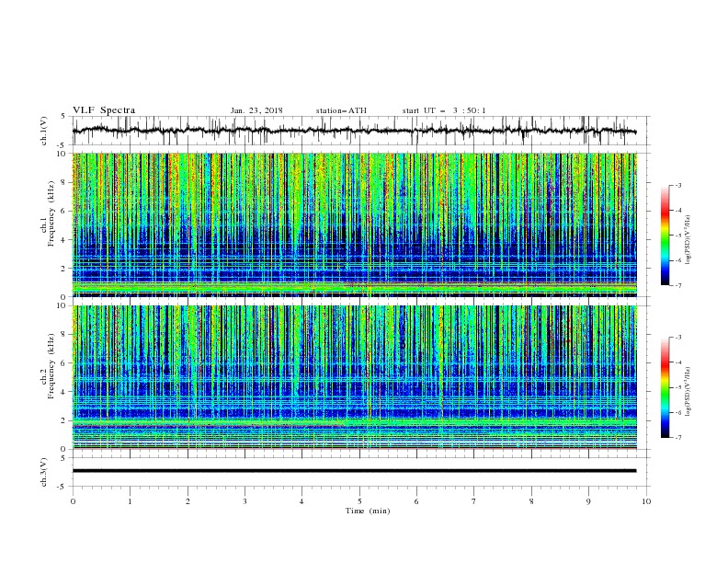Click the time-axis tick label '2'
728x563 pixels.
[188, 501]
